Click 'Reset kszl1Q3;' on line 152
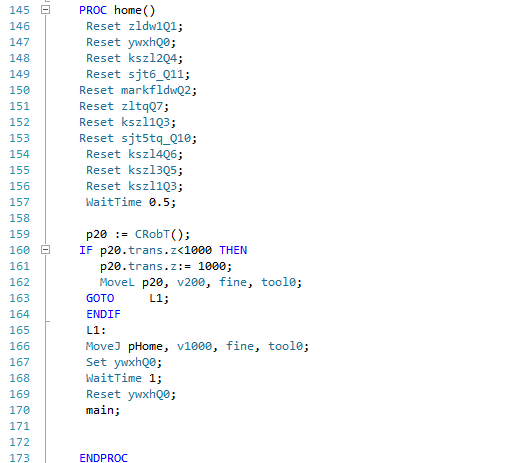Screen dimensions: 515x463 point(128,122)
